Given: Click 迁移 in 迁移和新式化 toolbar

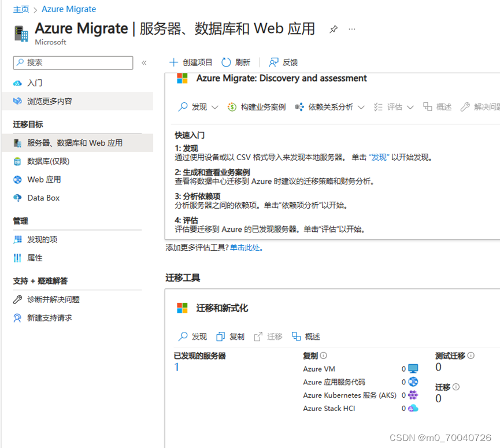Looking at the screenshot, I should (268, 336).
